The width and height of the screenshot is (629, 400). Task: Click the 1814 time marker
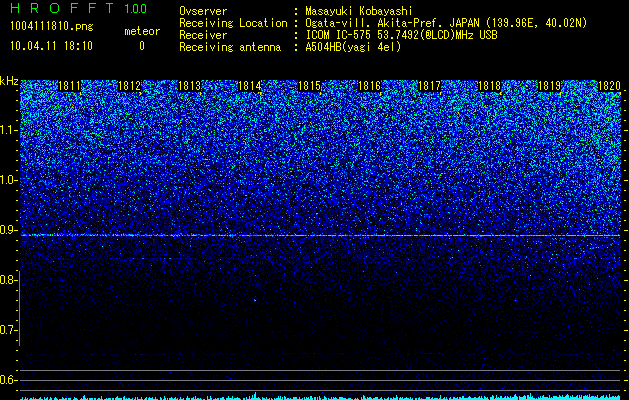(250, 86)
